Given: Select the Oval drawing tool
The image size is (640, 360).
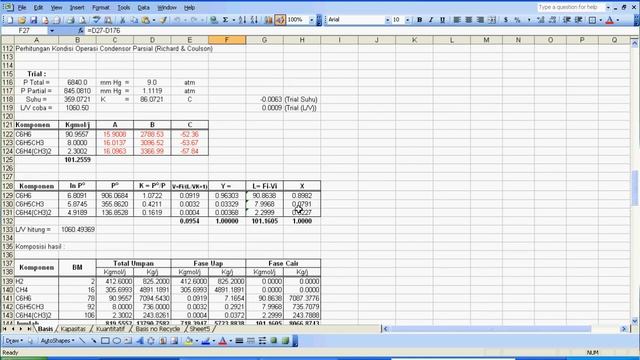Looking at the screenshot, I should tap(116, 340).
